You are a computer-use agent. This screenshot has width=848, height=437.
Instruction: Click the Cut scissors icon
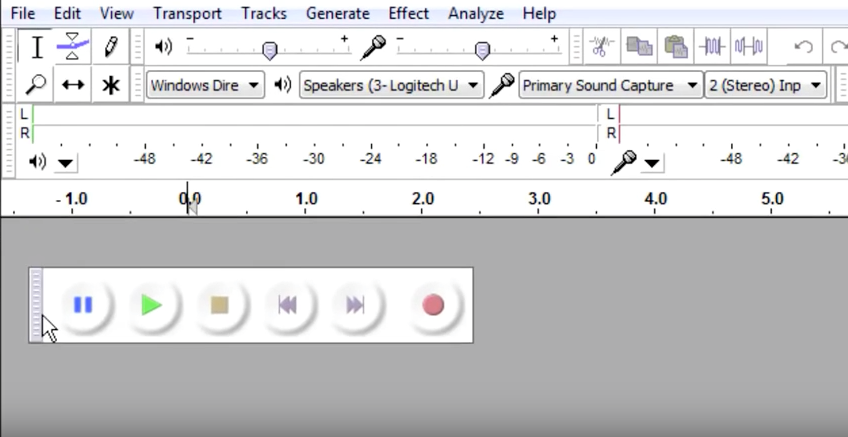click(x=601, y=47)
